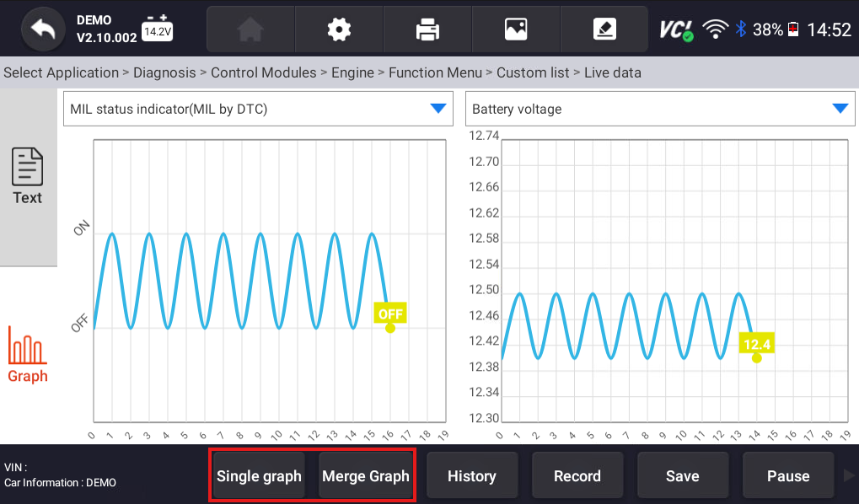Pause the live data stream

(x=787, y=475)
